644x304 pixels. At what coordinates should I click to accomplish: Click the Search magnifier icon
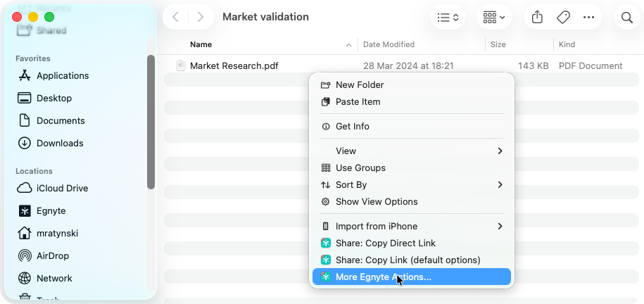[626, 18]
